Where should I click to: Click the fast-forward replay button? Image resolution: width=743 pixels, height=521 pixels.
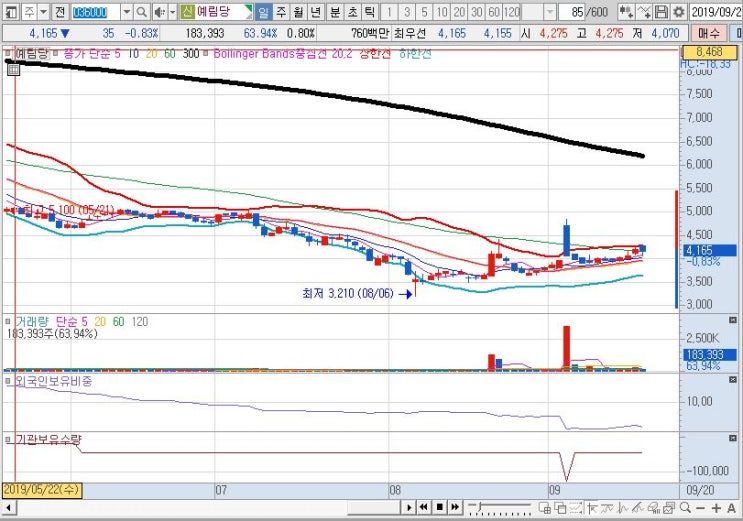[455, 508]
